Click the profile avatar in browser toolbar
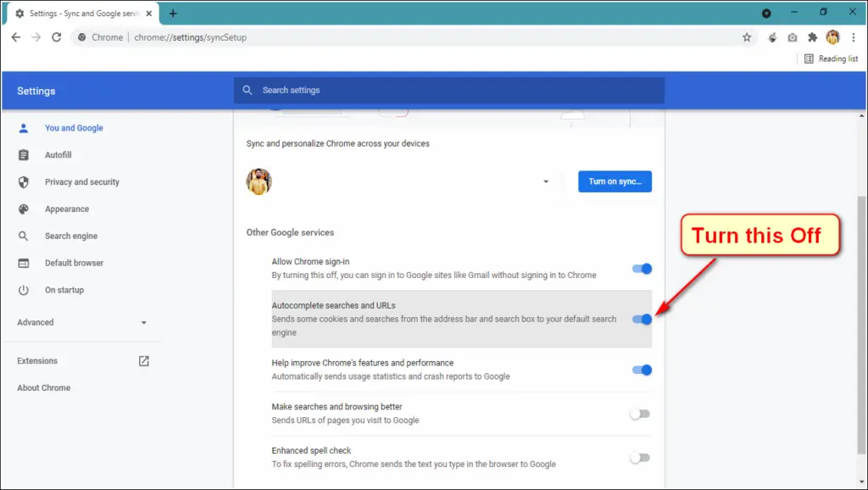This screenshot has height=490, width=868. [832, 37]
